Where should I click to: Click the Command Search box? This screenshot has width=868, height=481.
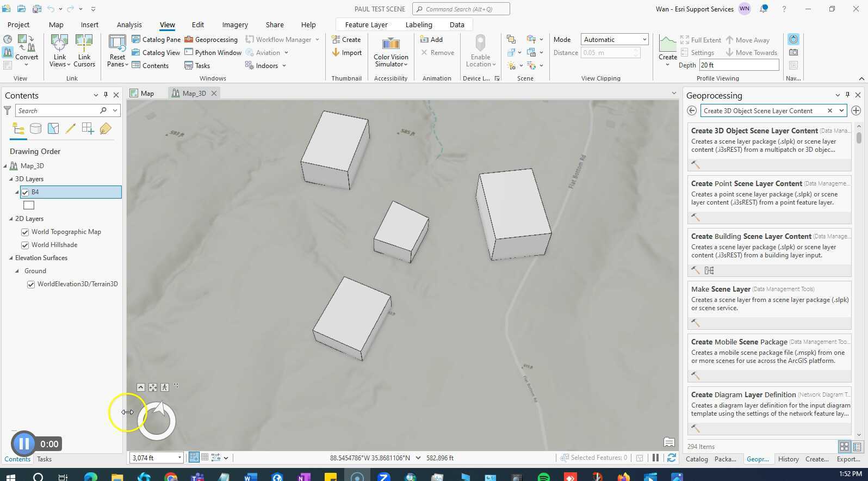pos(461,9)
